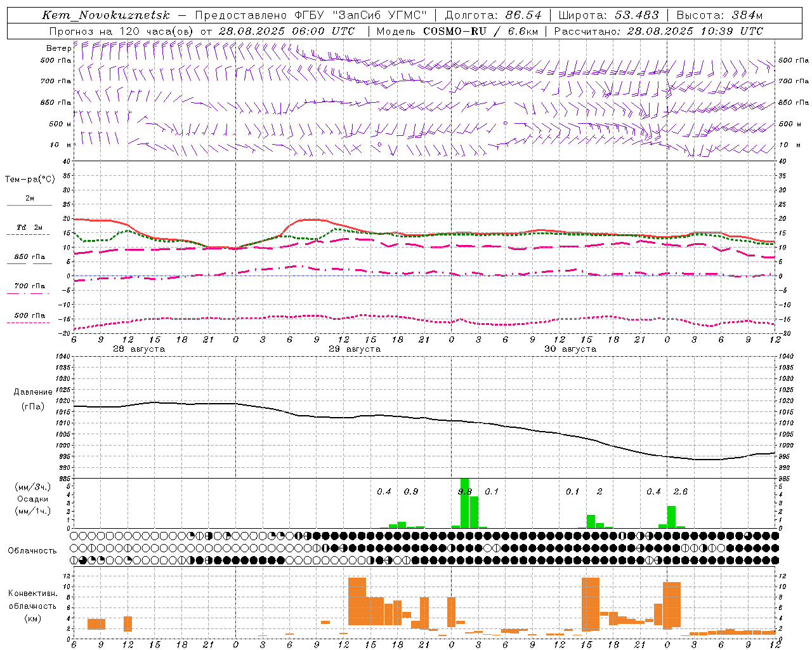This screenshot has width=812, height=650.
Task: Click the green precipitation bar below the 2.6 value
Action: pyautogui.click(x=671, y=517)
